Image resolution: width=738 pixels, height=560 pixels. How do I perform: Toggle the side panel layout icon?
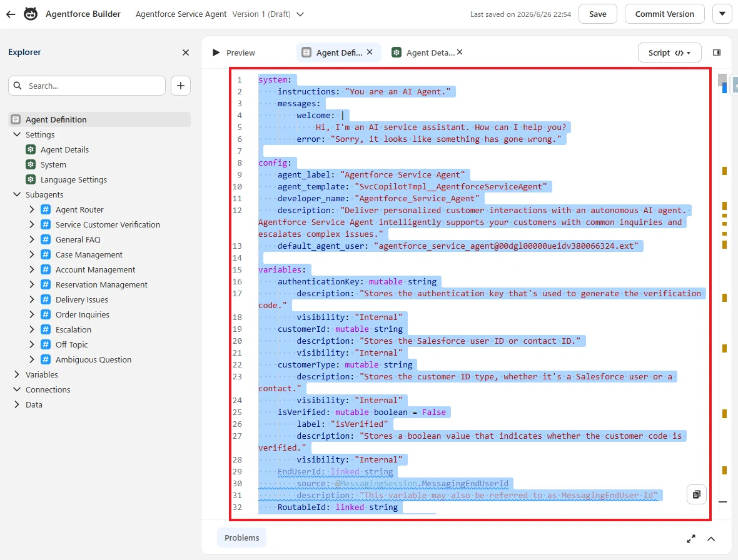[717, 52]
